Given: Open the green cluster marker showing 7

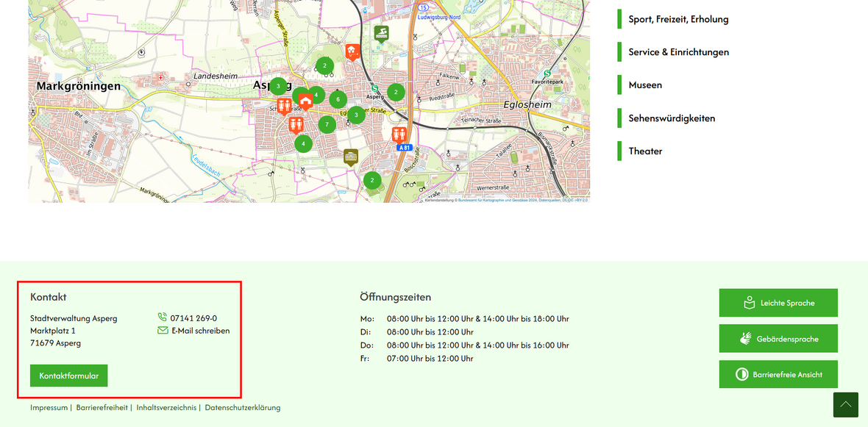Looking at the screenshot, I should [x=327, y=124].
